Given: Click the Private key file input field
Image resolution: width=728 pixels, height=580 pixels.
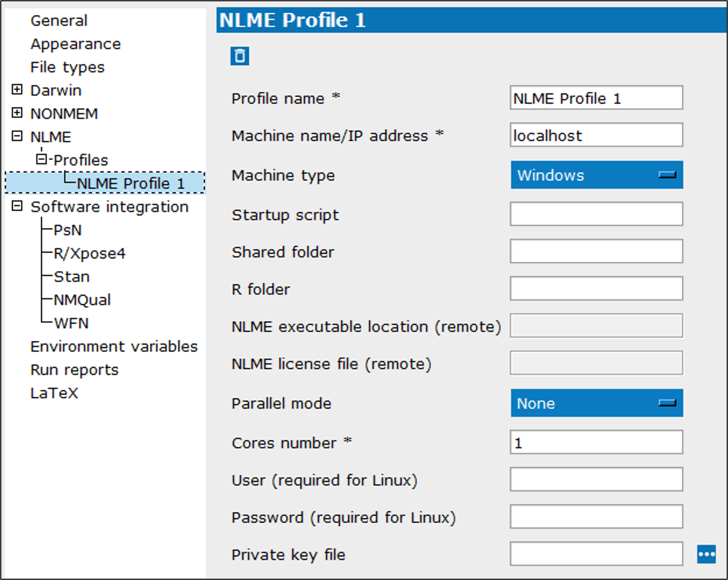Looking at the screenshot, I should click(x=596, y=554).
